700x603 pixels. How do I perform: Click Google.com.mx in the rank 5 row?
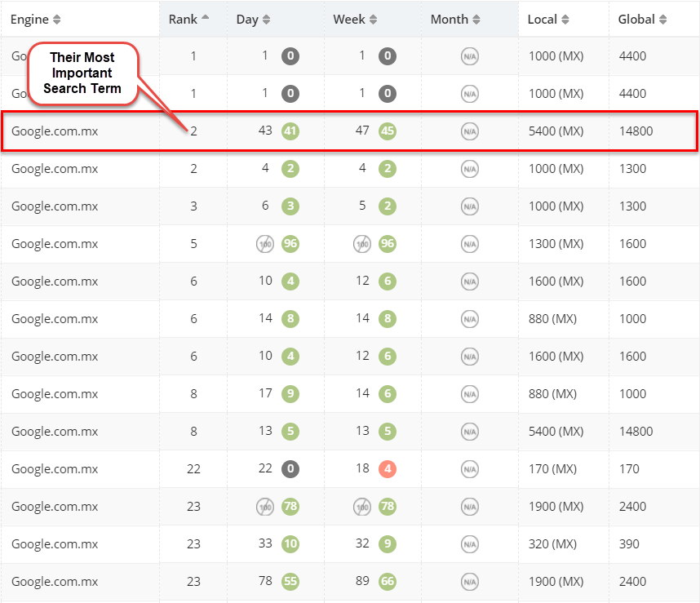55,244
